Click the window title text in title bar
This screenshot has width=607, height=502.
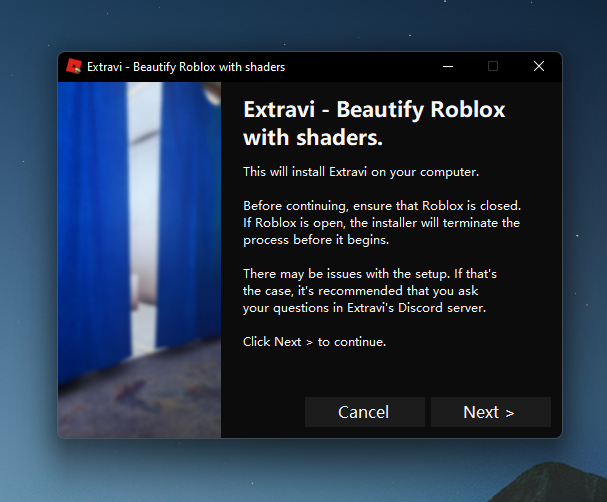[x=186, y=67]
